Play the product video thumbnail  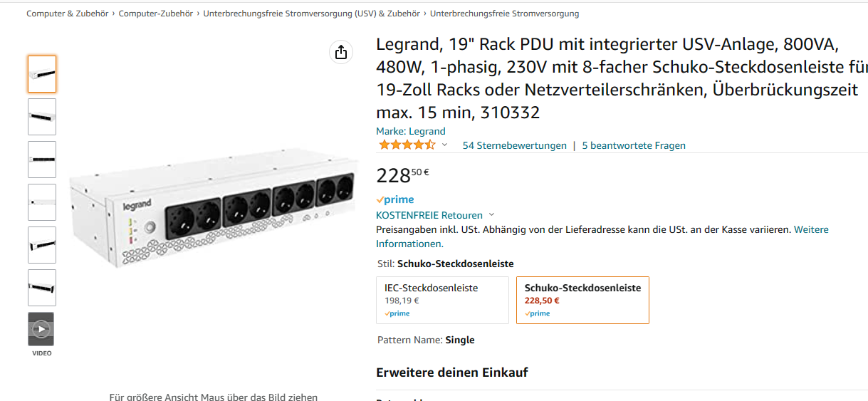[41, 329]
